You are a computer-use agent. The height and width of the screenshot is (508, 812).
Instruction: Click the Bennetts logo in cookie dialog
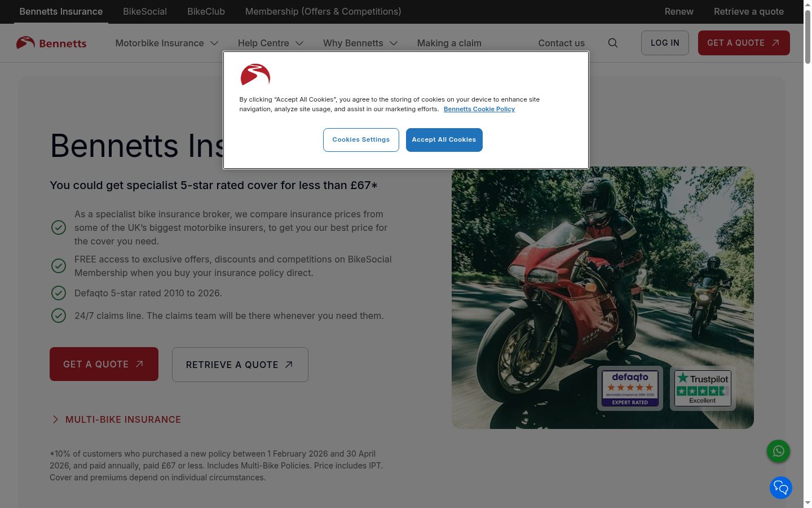[x=255, y=75]
